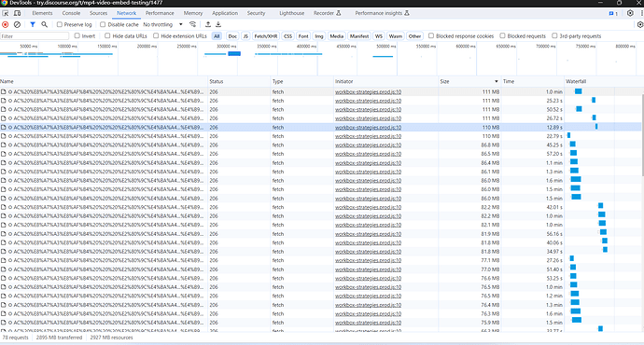Viewport: 644px width, 345px height.
Task: Open DevTools more options menu
Action: pos(641,13)
